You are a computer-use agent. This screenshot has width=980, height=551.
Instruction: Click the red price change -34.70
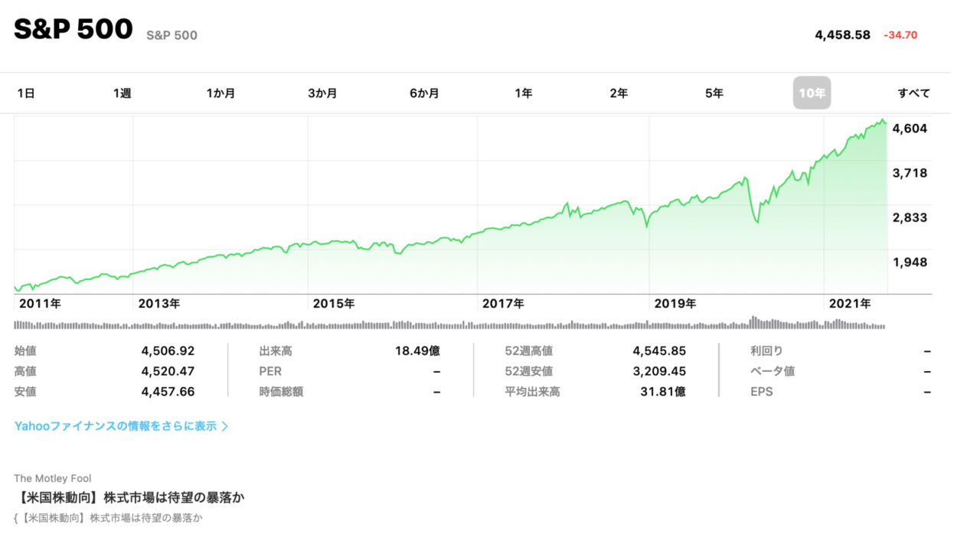[x=900, y=34]
